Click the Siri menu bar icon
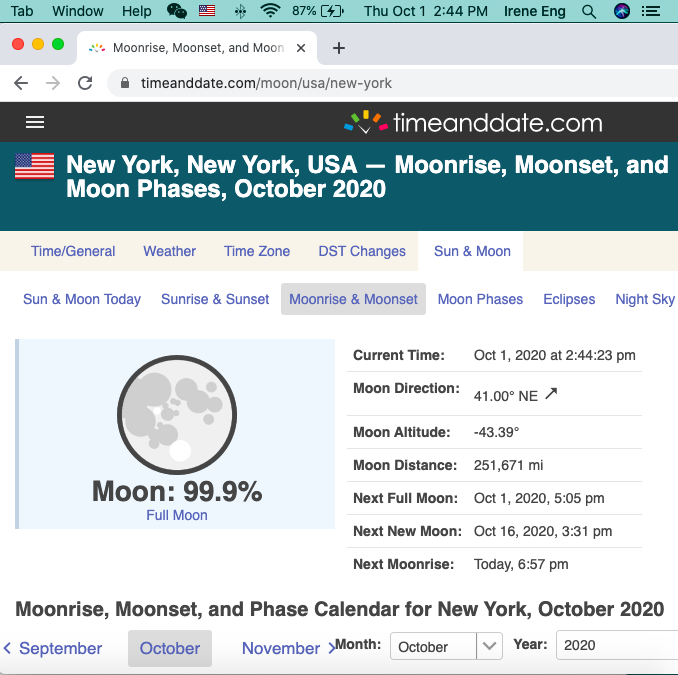This screenshot has width=678, height=675. 621,11
